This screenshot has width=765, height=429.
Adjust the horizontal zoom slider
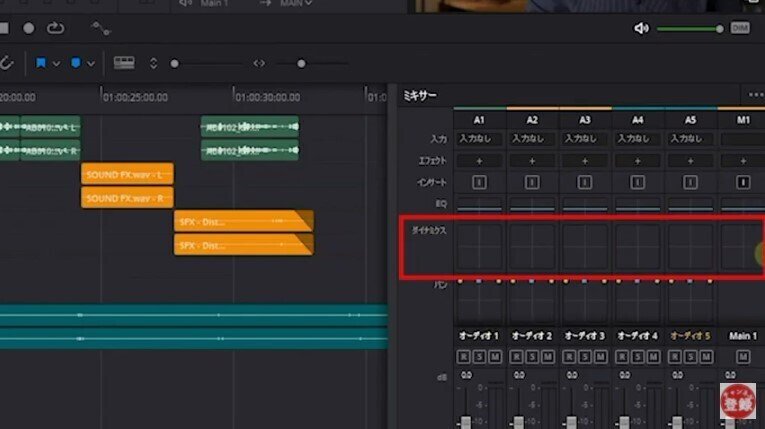click(x=312, y=63)
